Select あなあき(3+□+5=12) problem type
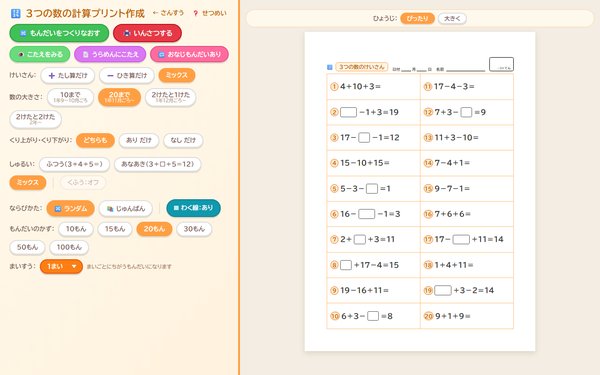The image size is (600, 375). coord(158,164)
